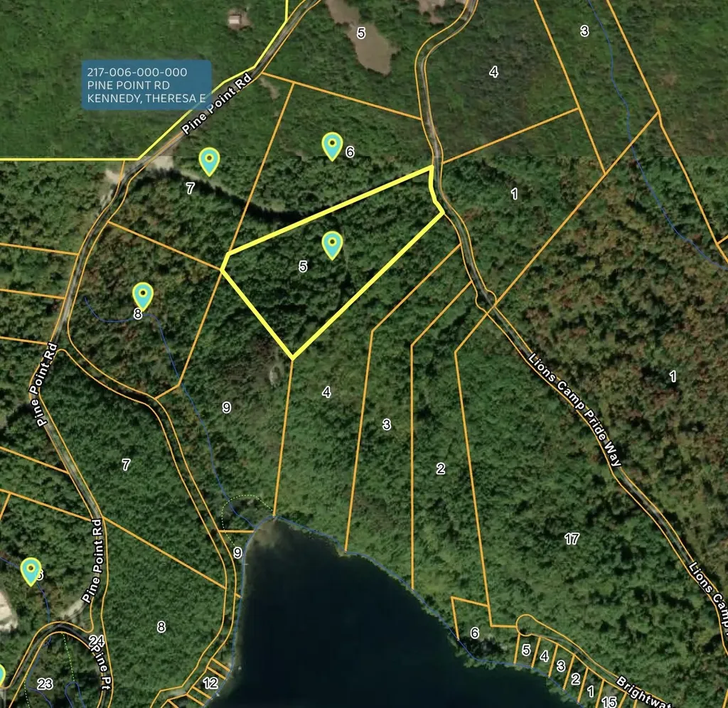Click the truncated Brightwat road label
728x708 pixels.
tap(643, 691)
